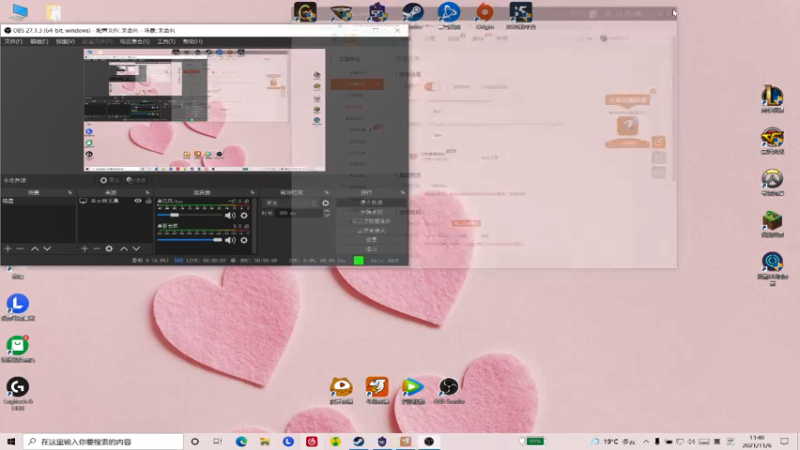
Task: Mute the desktop audio channel
Action: pyautogui.click(x=230, y=240)
